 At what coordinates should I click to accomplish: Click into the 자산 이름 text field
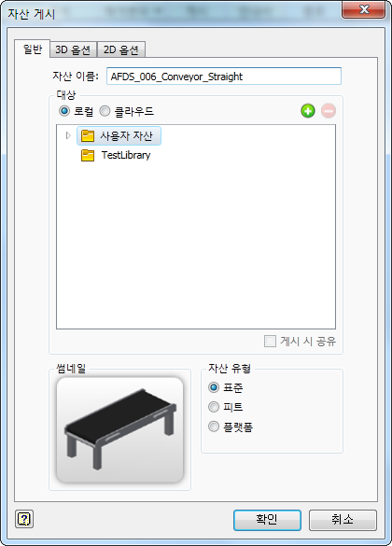224,77
